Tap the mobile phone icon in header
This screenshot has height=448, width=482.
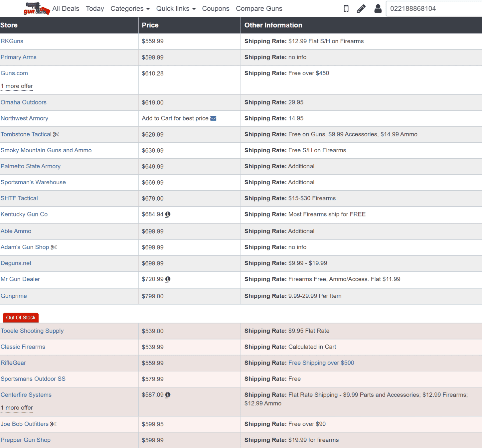tap(346, 9)
